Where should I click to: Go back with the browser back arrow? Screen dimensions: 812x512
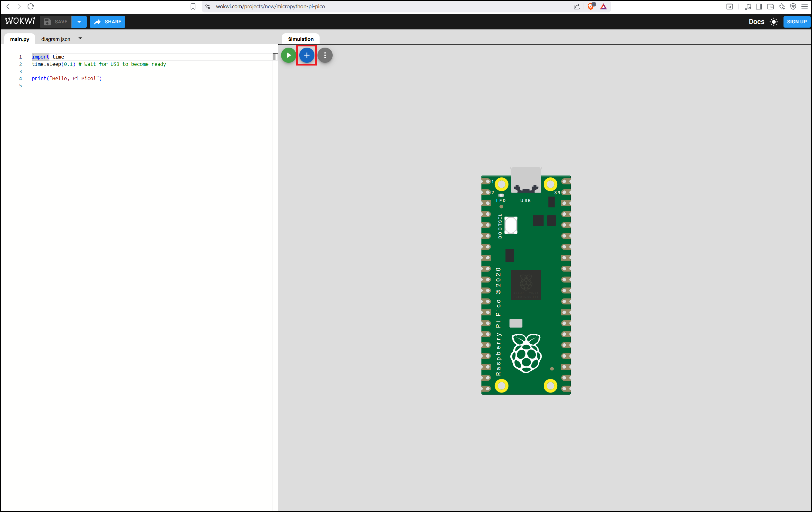tap(8, 6)
